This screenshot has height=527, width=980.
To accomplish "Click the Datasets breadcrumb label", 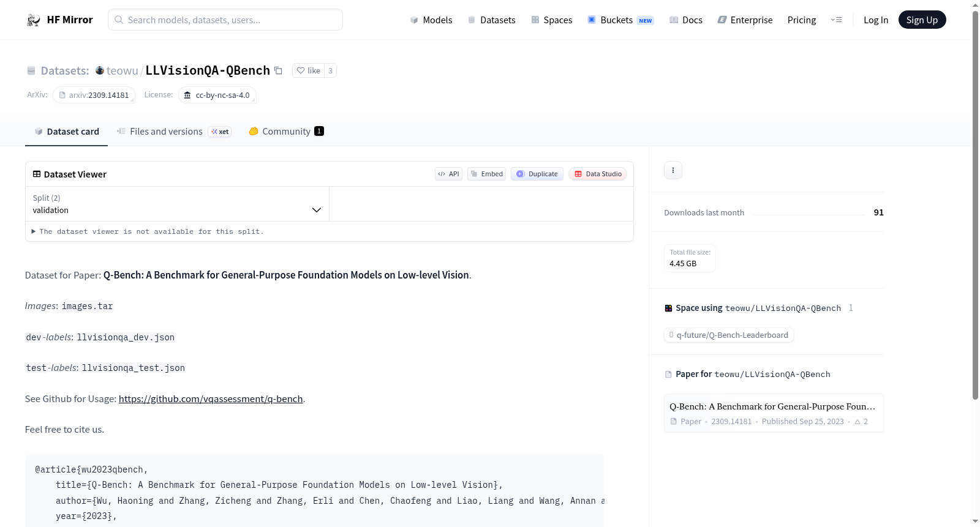I will (x=65, y=70).
